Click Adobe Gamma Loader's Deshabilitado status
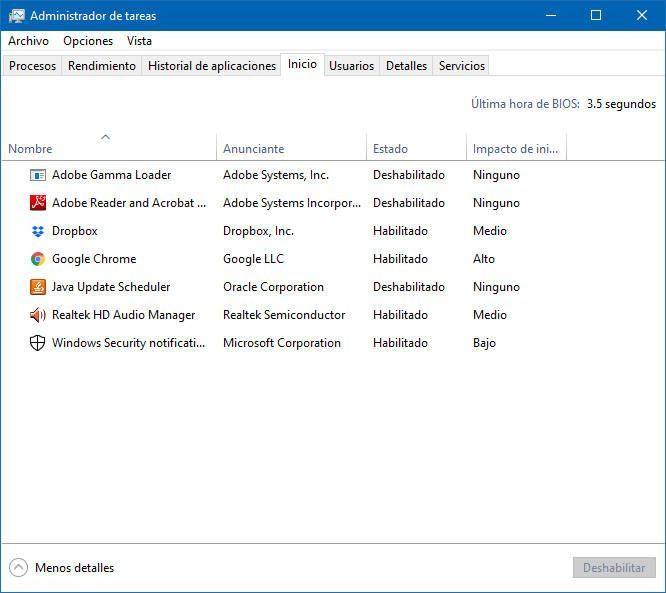The width and height of the screenshot is (666, 593). click(409, 175)
